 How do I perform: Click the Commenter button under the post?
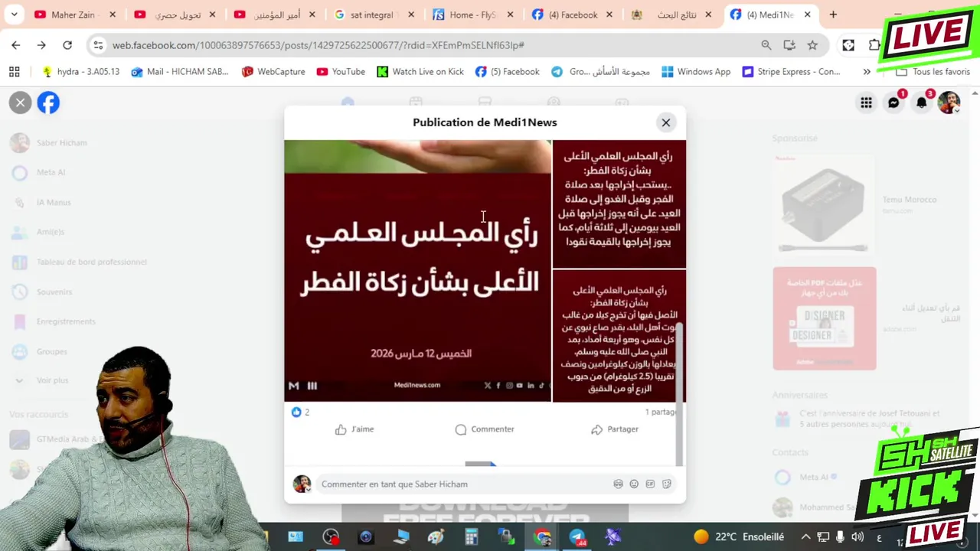485,429
